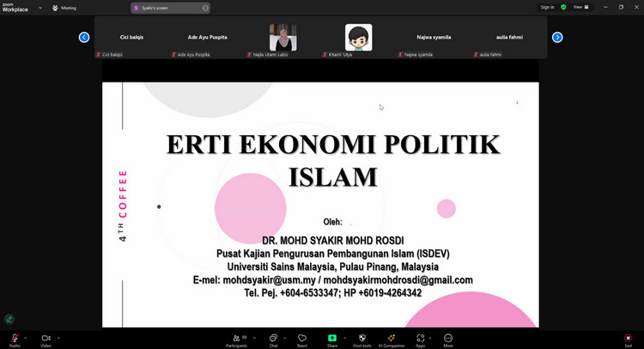Open the View layout menu
This screenshot has width=644, height=349.
tap(580, 7)
